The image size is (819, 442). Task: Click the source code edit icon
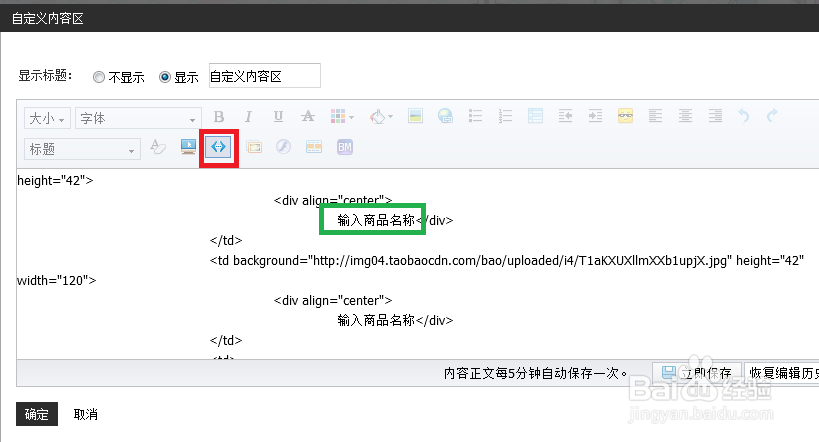(219, 147)
